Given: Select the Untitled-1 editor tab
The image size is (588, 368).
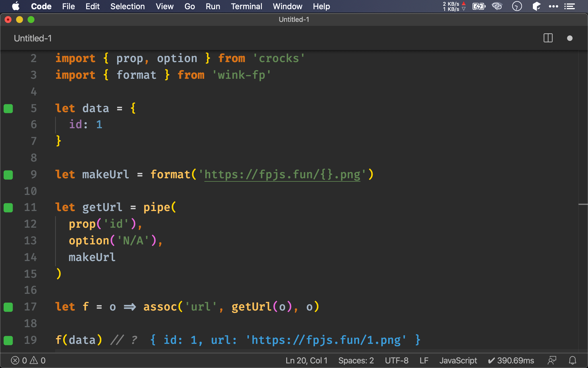Looking at the screenshot, I should point(33,38).
